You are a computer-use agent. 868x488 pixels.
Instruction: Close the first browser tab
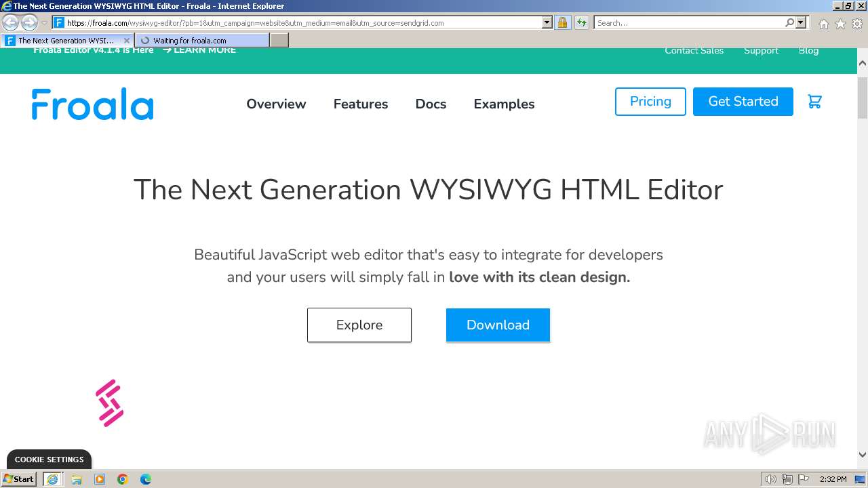coord(127,41)
